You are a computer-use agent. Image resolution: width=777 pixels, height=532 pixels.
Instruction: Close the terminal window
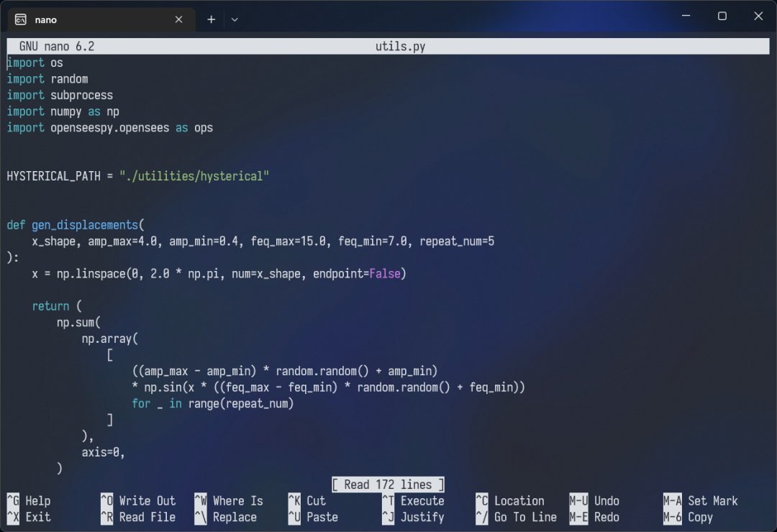(758, 16)
